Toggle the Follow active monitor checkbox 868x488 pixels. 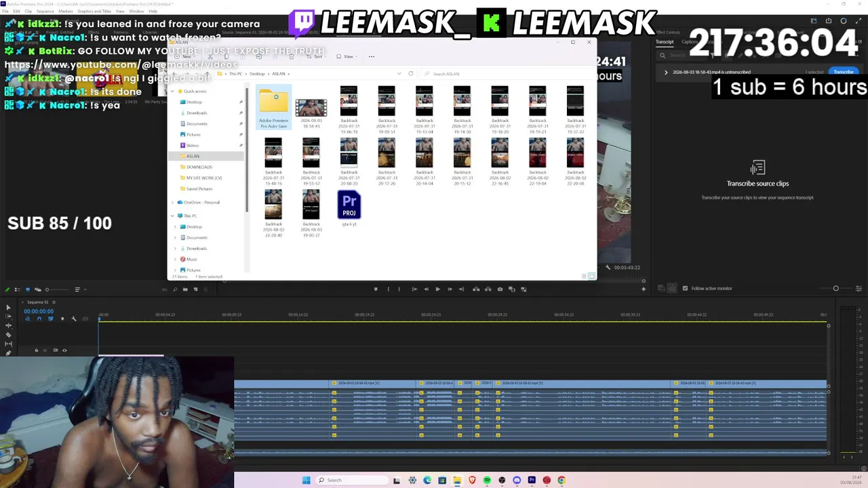click(x=685, y=289)
